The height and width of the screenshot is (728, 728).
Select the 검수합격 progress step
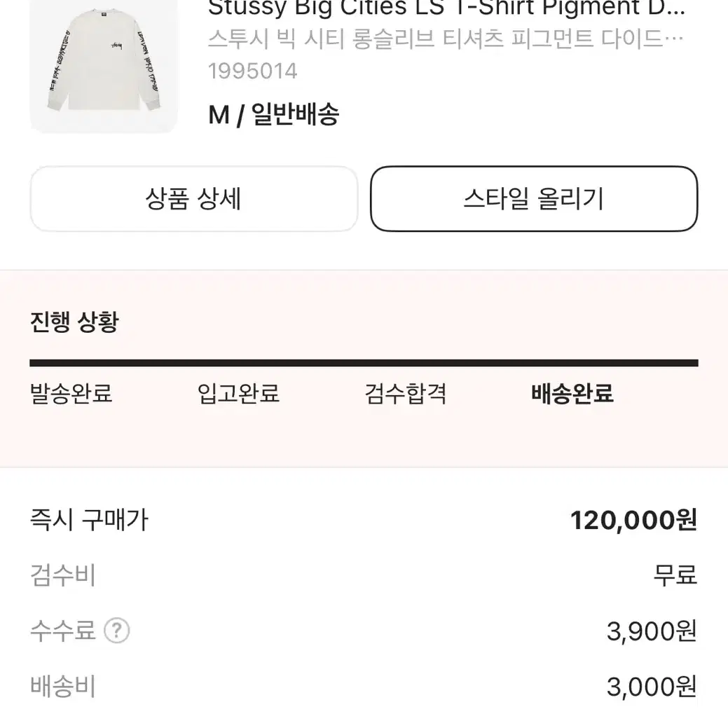pyautogui.click(x=405, y=394)
